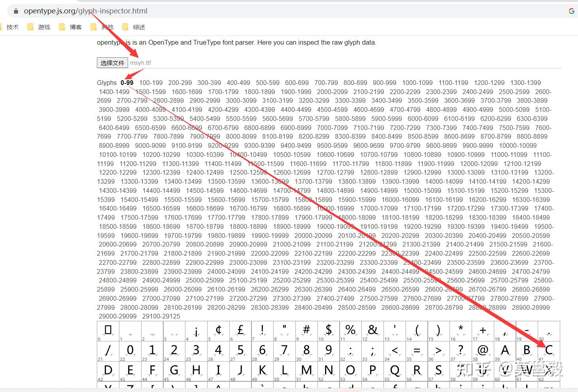The image size is (578, 392).
Task: Open glyph range 25000-25099
Action: (x=205, y=280)
